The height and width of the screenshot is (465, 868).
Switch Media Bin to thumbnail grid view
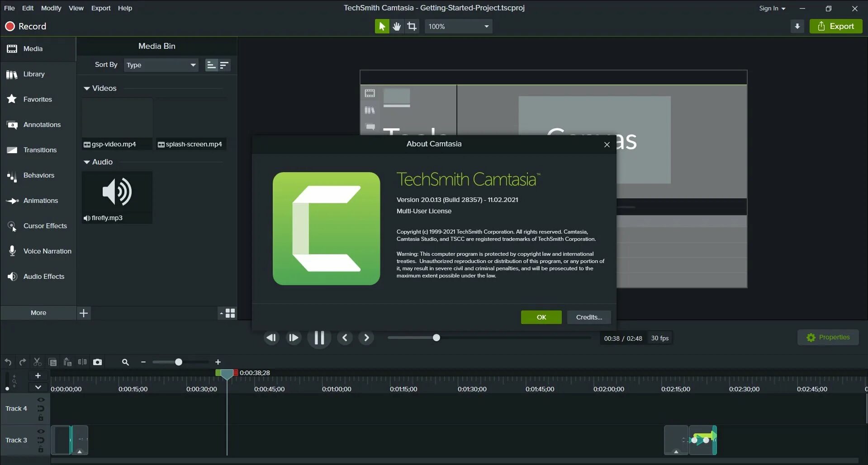(230, 313)
